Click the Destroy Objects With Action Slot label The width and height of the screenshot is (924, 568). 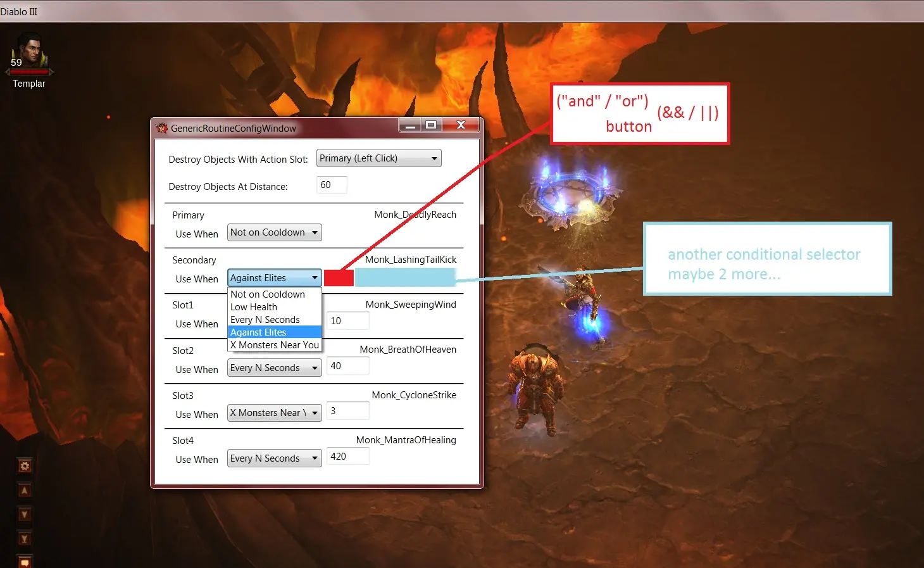coord(238,160)
